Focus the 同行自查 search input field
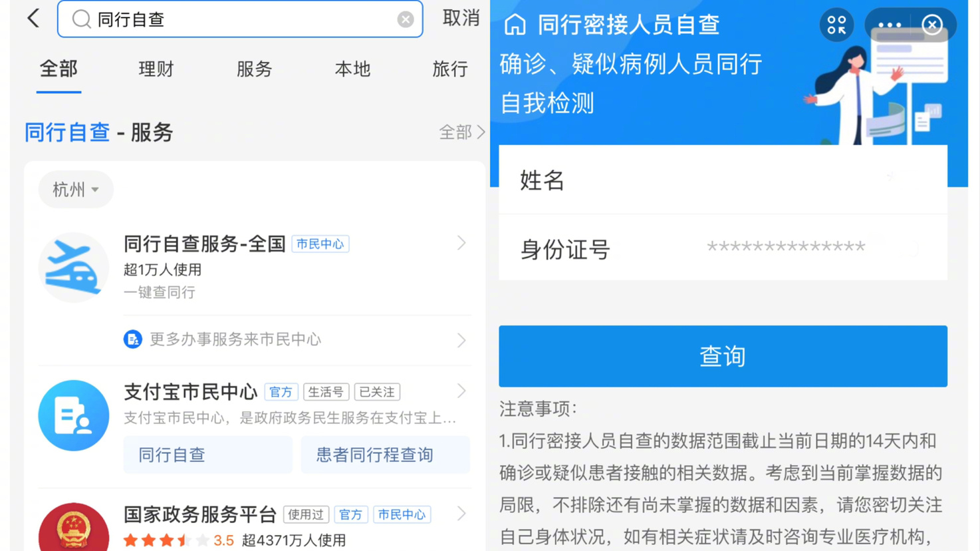This screenshot has height=551, width=980. 240,19
